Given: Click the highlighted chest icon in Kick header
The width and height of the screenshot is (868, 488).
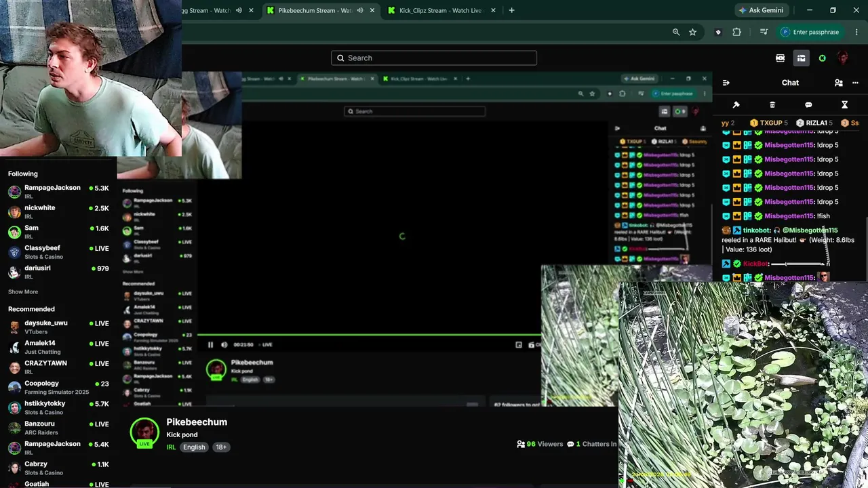Looking at the screenshot, I should click(x=801, y=58).
